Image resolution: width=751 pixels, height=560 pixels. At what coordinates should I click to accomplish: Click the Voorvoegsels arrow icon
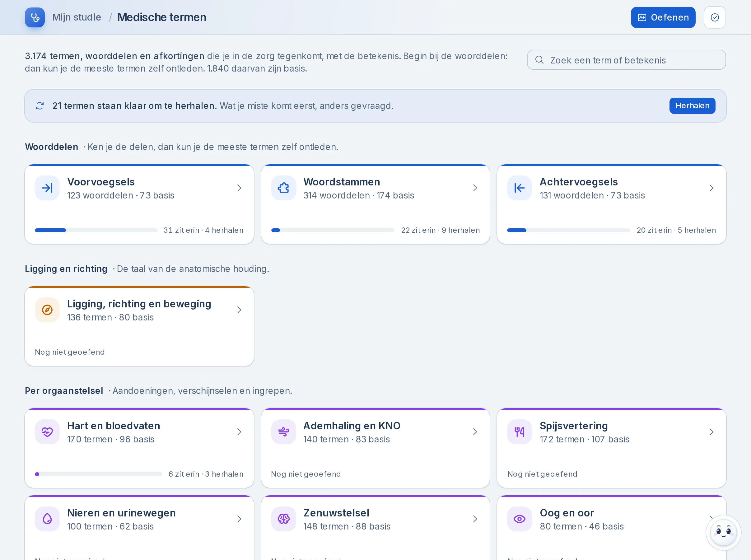coord(47,188)
